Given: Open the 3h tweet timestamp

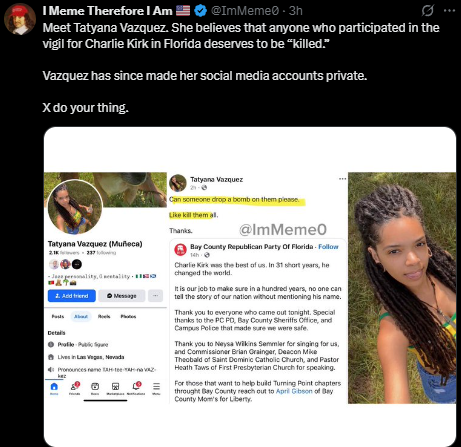Looking at the screenshot, I should (295, 11).
